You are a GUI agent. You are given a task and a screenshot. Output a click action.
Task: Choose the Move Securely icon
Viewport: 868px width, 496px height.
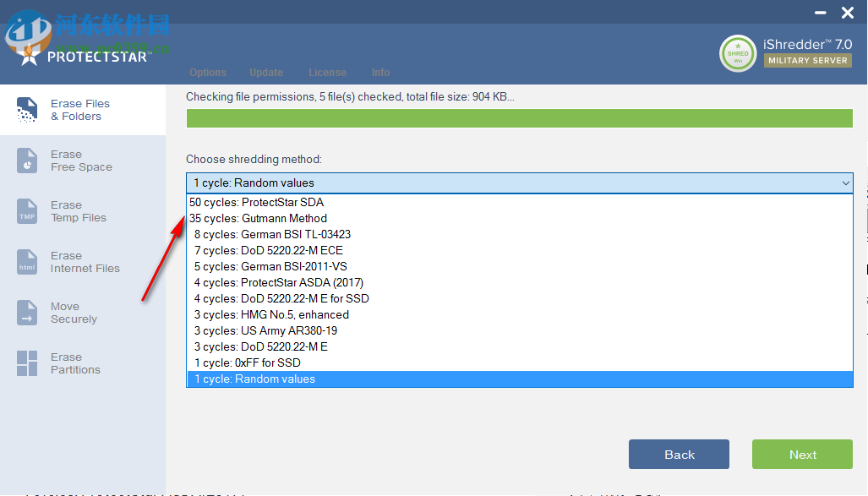click(x=26, y=313)
